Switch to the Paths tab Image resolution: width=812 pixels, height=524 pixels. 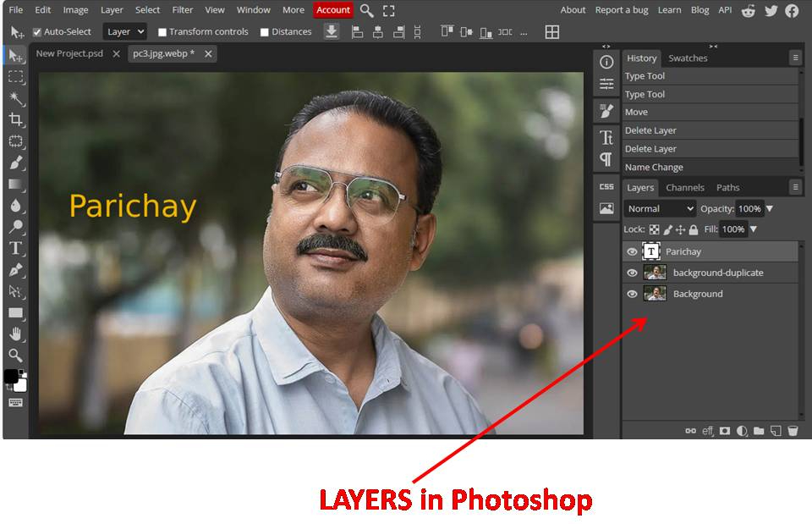coord(727,188)
